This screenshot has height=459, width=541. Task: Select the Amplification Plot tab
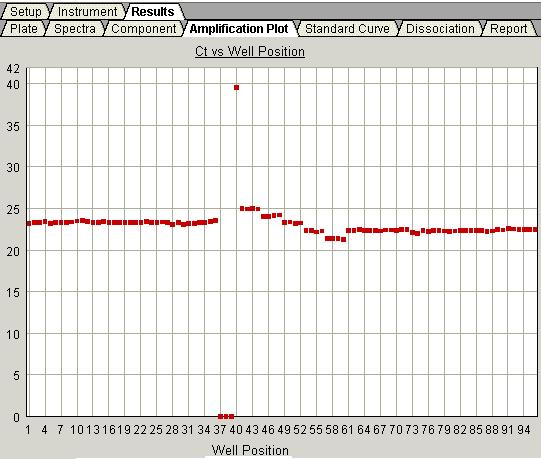click(x=239, y=29)
